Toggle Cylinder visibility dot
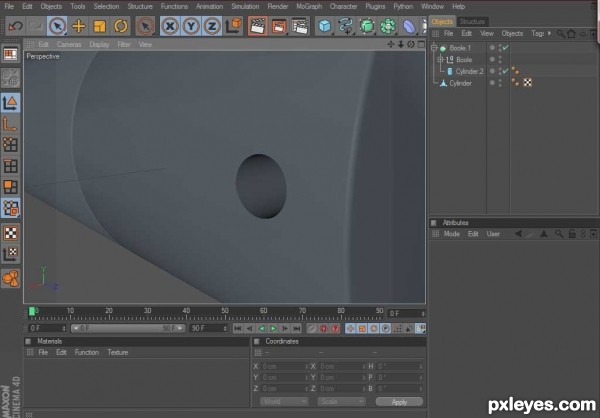 click(492, 83)
